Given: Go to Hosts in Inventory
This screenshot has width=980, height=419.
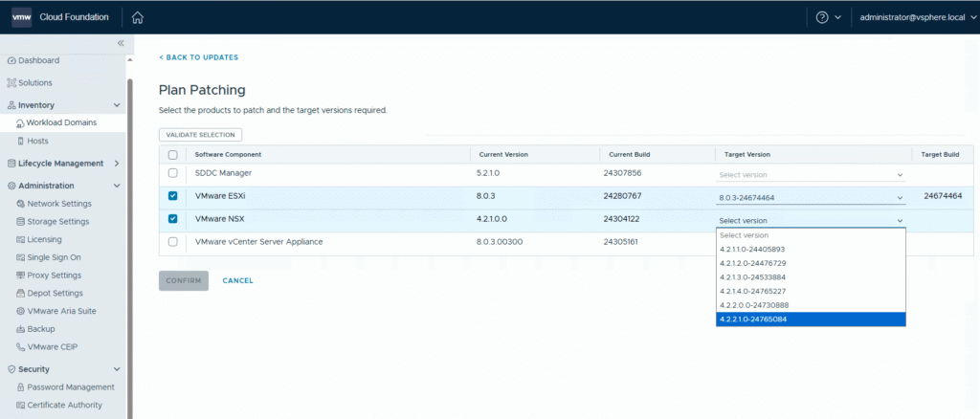Looking at the screenshot, I should click(38, 141).
